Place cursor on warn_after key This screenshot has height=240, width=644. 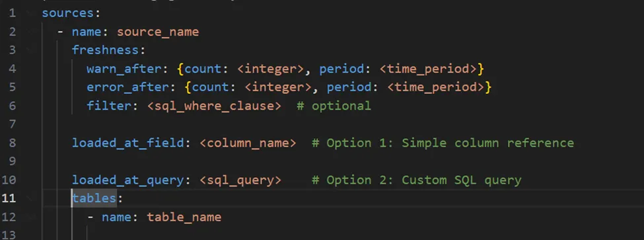124,69
